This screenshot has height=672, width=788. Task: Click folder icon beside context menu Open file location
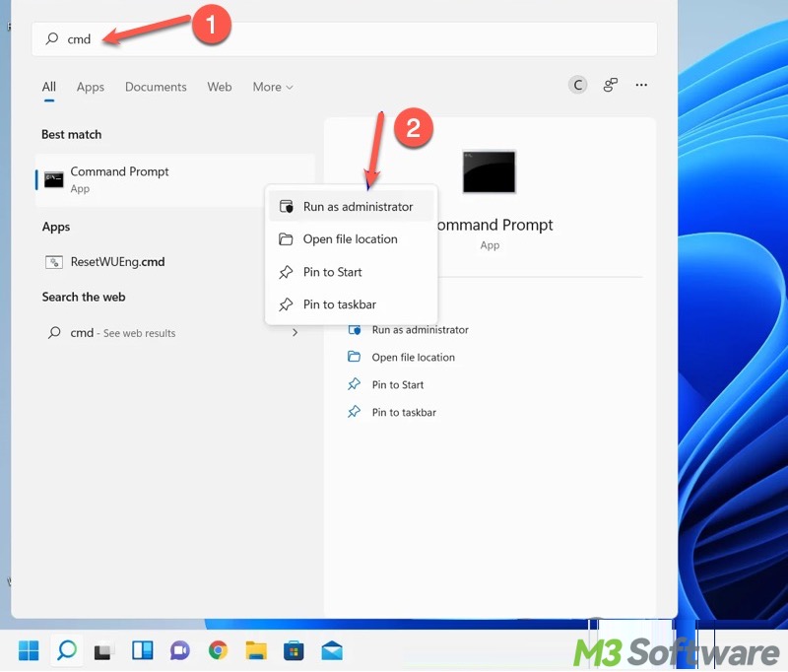tap(286, 239)
